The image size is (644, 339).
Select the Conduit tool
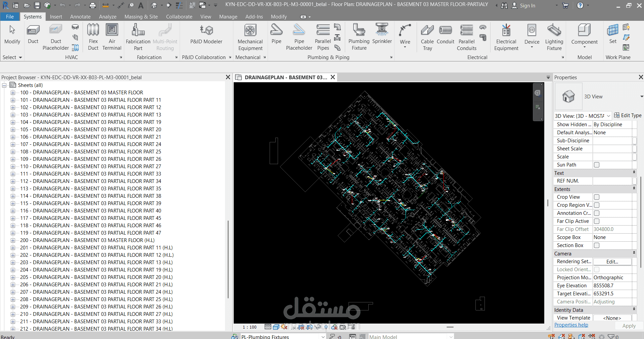tap(445, 35)
